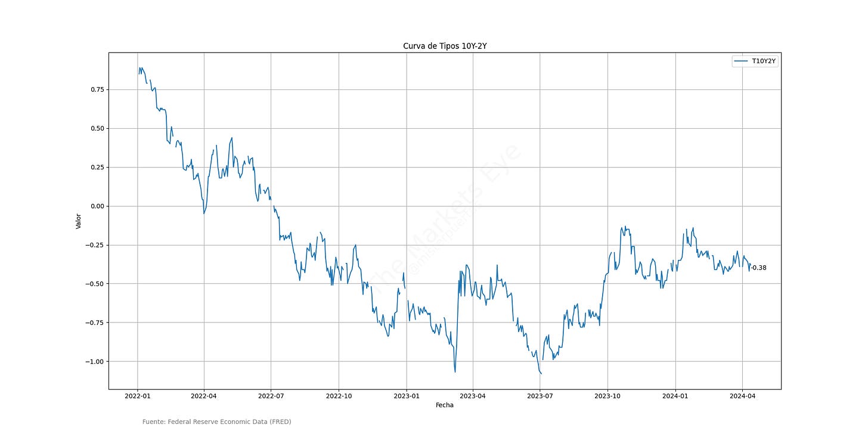Click the -0.50 y-axis tick label
868x437 pixels.
(95, 284)
